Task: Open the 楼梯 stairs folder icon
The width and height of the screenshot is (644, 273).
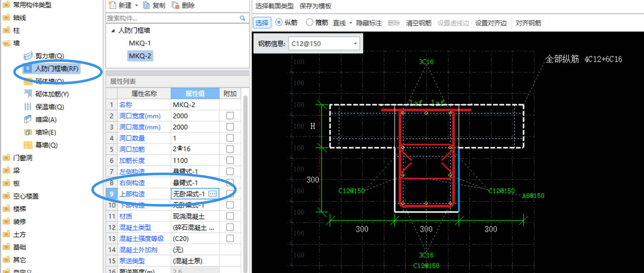Action: [6, 209]
